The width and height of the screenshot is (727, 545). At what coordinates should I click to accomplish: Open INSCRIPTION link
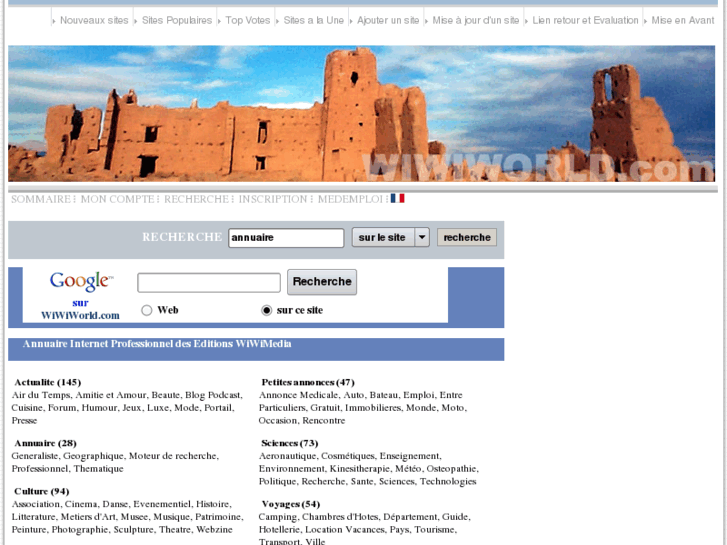[273, 199]
